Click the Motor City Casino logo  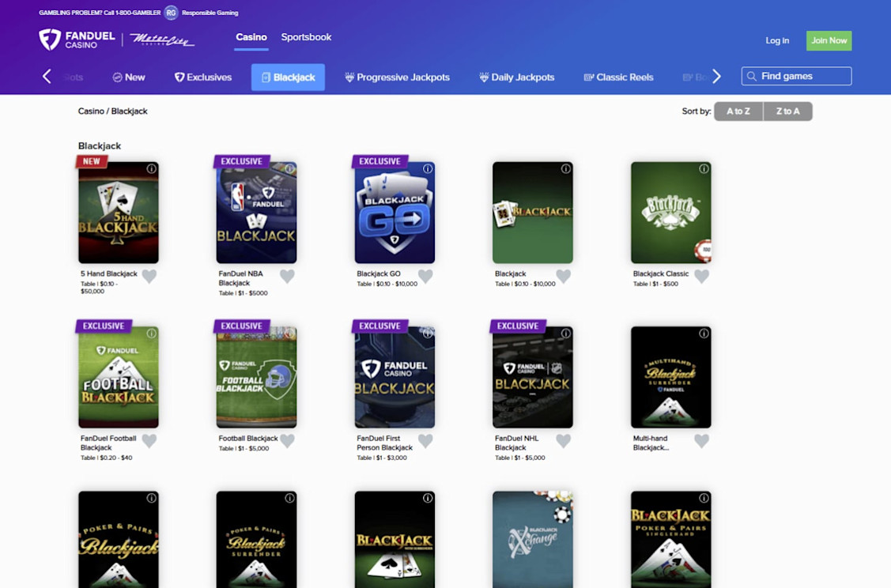[162, 40]
